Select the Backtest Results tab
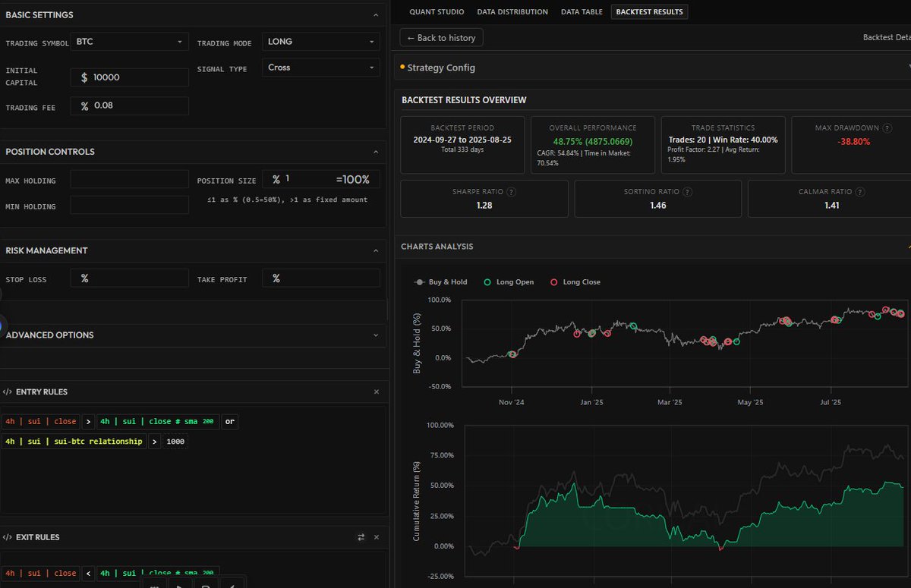The height and width of the screenshot is (588, 911). (649, 12)
